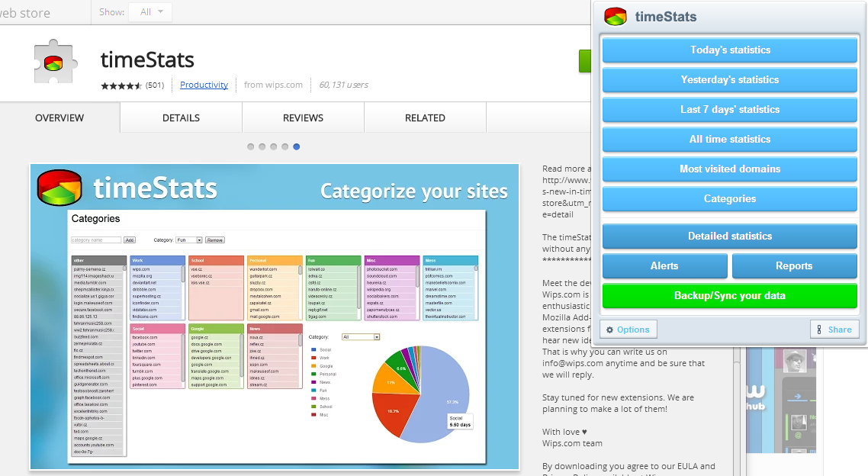The image size is (868, 476).
Task: Click the partial green install button
Action: (585, 61)
